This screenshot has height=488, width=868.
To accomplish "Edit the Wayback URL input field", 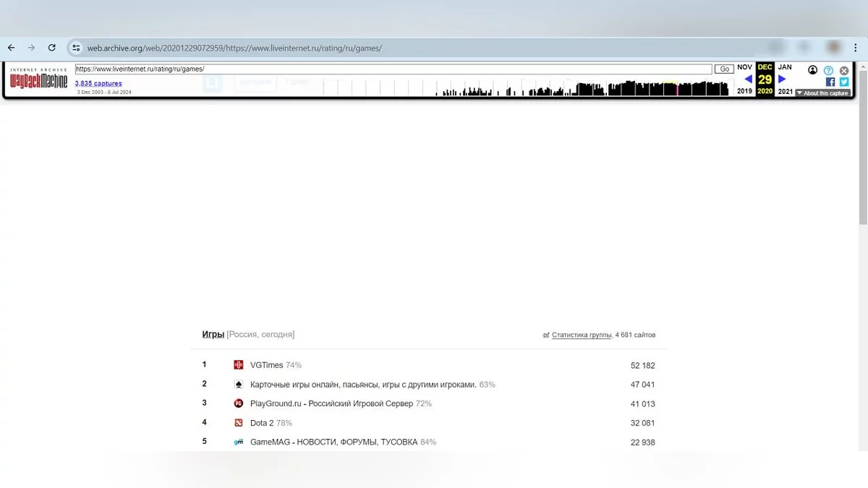I will click(393, 69).
